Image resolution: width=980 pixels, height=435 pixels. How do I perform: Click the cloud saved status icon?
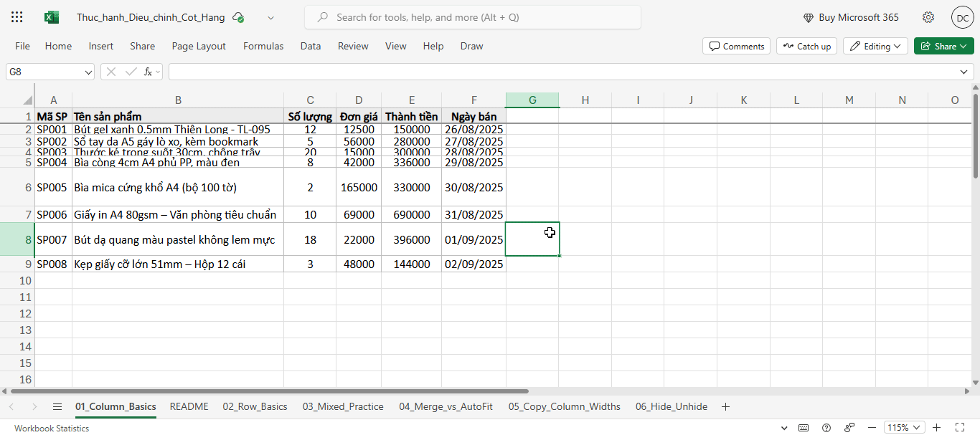[238, 17]
